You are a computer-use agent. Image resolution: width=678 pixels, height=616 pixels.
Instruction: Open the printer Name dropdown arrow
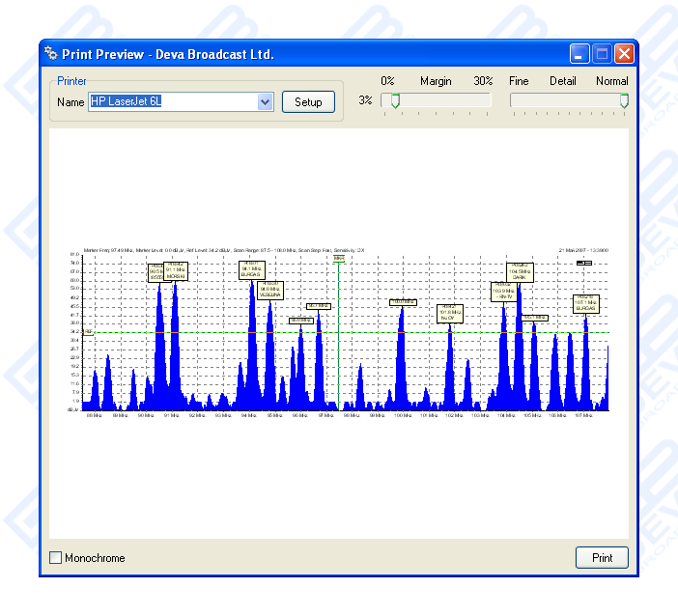[x=266, y=101]
